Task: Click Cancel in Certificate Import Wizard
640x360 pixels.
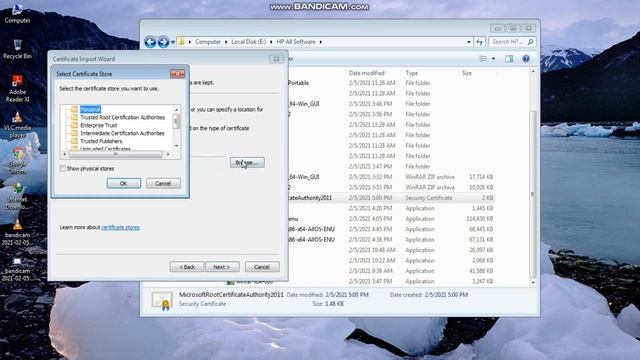Action: 262,267
